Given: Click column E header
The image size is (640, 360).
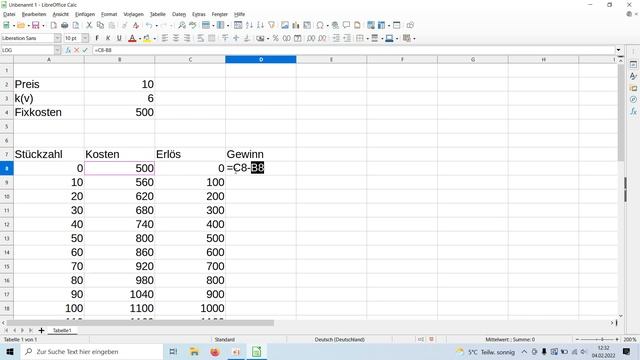Looking at the screenshot, I should [331, 60].
